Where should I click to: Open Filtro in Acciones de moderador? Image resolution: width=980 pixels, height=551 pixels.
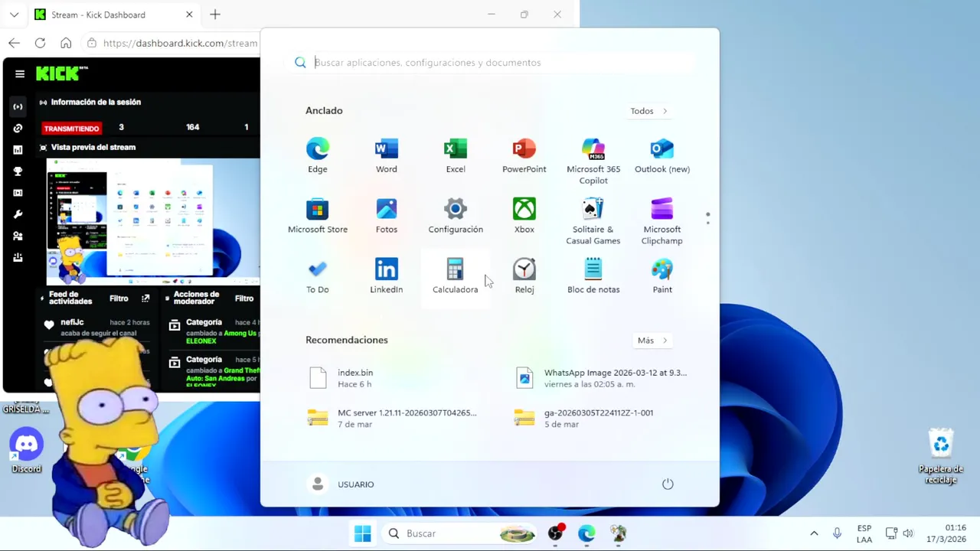coord(244,298)
